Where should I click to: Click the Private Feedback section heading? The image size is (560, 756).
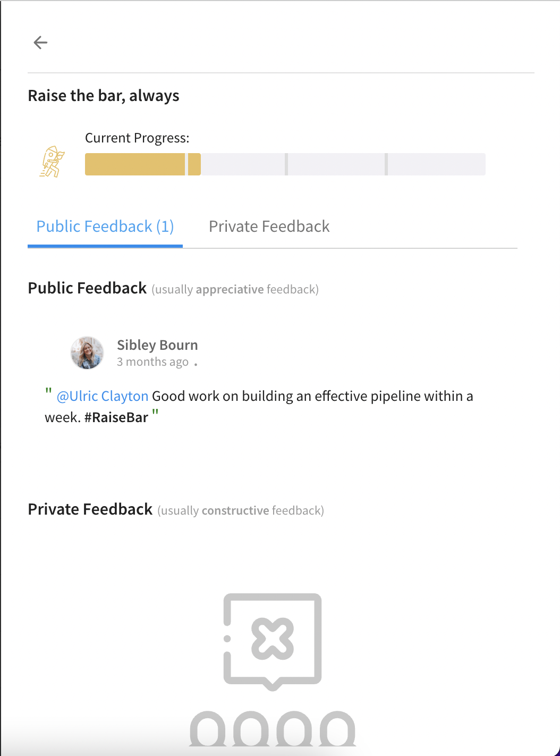click(x=90, y=509)
